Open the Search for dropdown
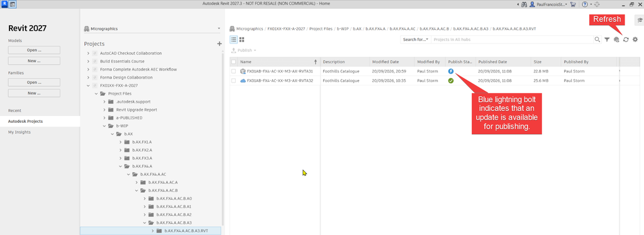 point(416,40)
